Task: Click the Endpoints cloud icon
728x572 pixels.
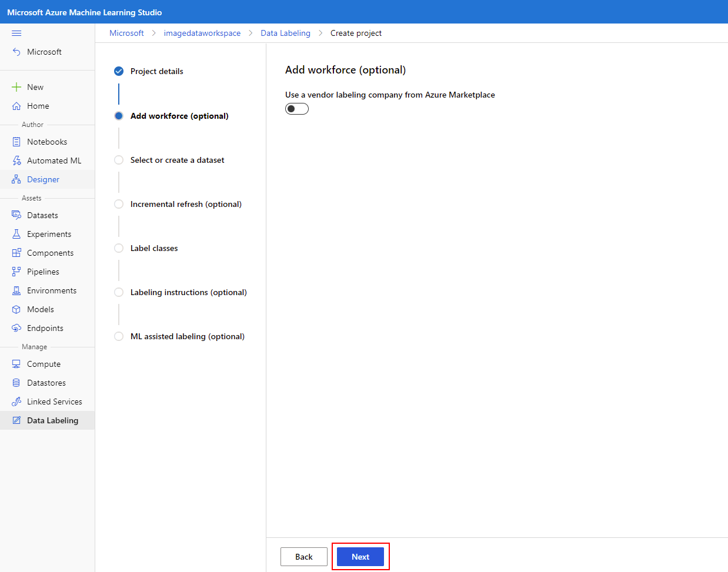Action: 16,328
